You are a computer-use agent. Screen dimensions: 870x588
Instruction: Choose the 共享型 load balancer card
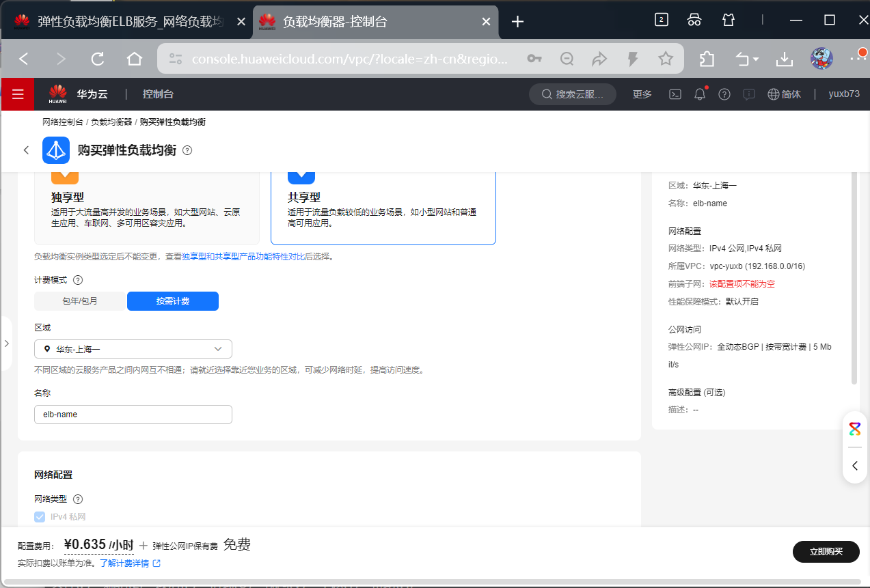click(x=383, y=208)
